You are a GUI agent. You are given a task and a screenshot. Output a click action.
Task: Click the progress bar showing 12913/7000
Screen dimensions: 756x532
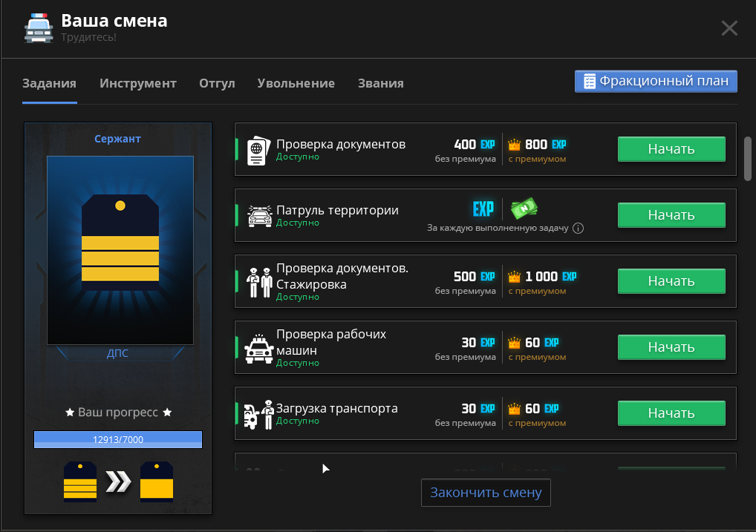(118, 439)
